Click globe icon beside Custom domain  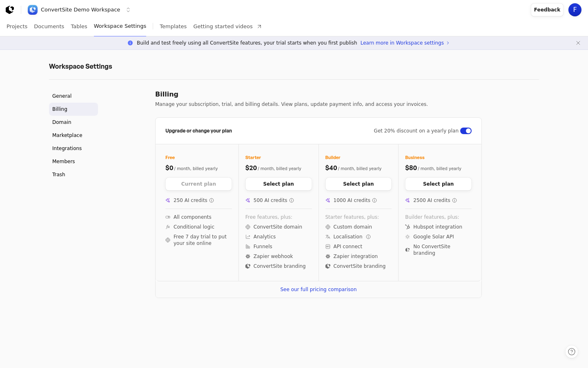pos(328,227)
